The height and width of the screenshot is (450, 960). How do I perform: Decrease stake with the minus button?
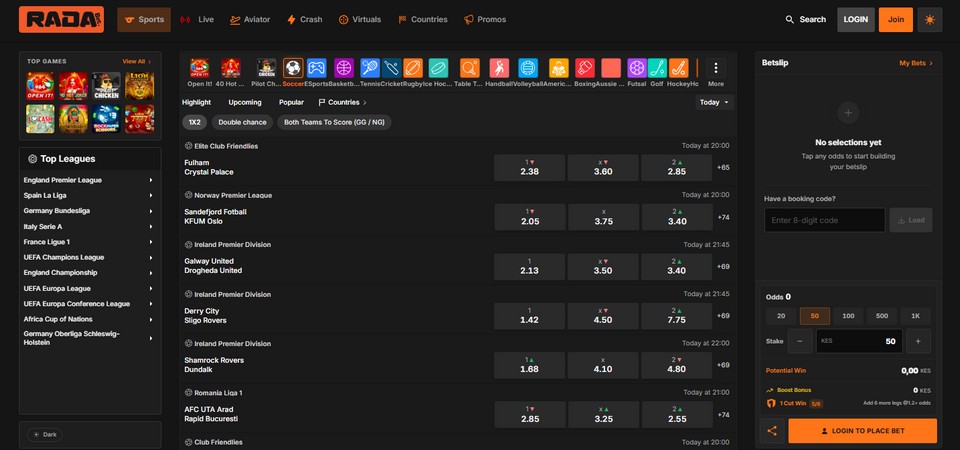click(800, 341)
